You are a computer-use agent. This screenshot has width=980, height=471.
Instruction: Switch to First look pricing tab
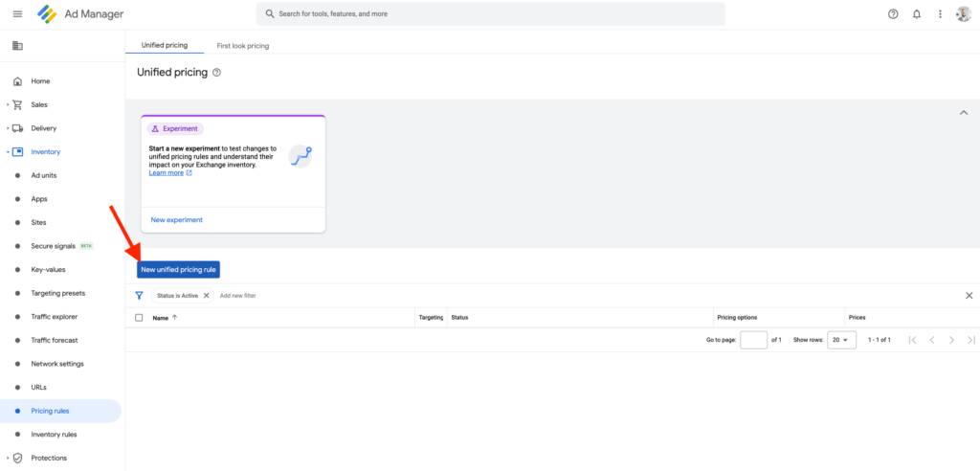point(242,45)
